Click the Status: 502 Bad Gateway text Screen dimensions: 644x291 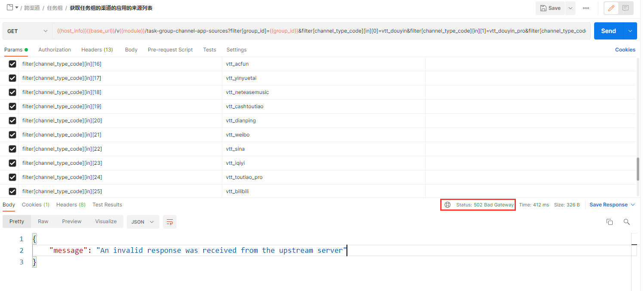click(x=485, y=205)
